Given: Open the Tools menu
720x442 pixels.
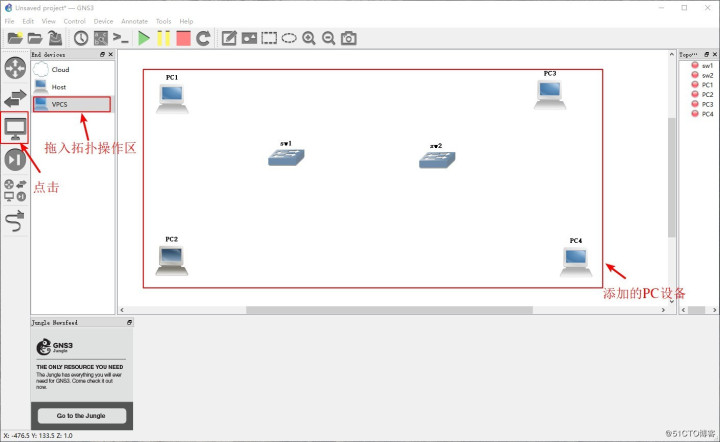Looking at the screenshot, I should (x=163, y=21).
